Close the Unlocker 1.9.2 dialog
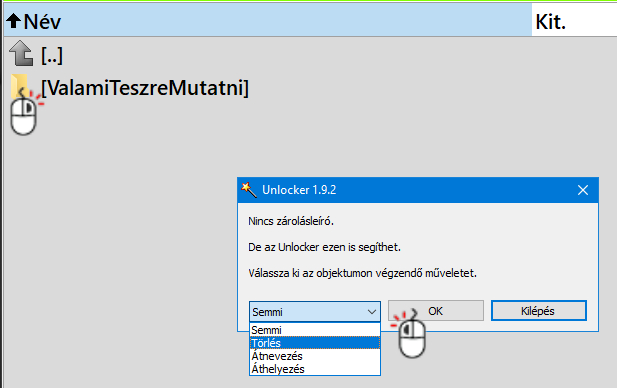This screenshot has height=388, width=617. [583, 190]
